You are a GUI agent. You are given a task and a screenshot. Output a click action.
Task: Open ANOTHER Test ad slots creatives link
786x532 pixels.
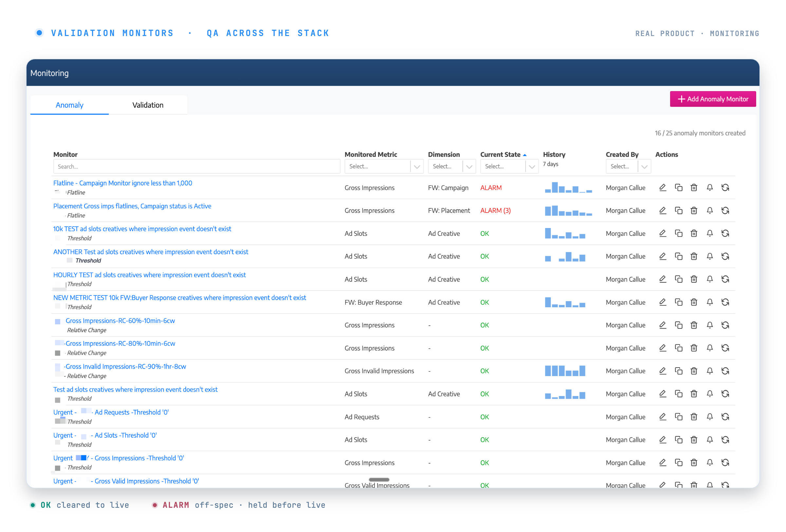point(151,252)
